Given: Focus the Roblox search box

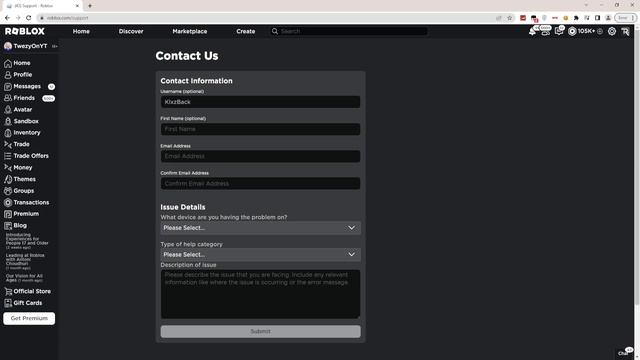Looking at the screenshot, I should pos(349,31).
